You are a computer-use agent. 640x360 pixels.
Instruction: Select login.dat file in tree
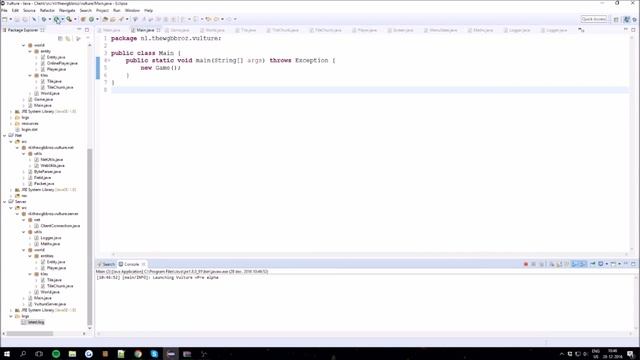pyautogui.click(x=29, y=129)
